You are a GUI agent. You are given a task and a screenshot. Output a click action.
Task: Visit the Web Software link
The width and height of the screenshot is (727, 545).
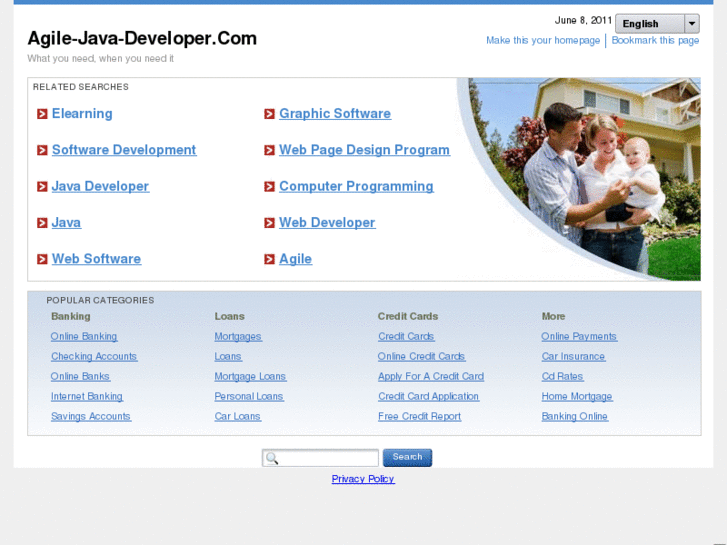(96, 259)
